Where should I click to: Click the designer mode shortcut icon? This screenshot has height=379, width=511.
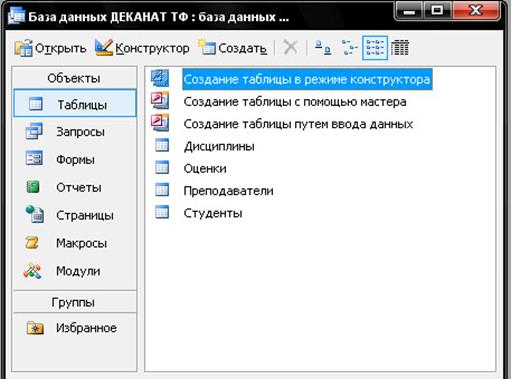160,78
